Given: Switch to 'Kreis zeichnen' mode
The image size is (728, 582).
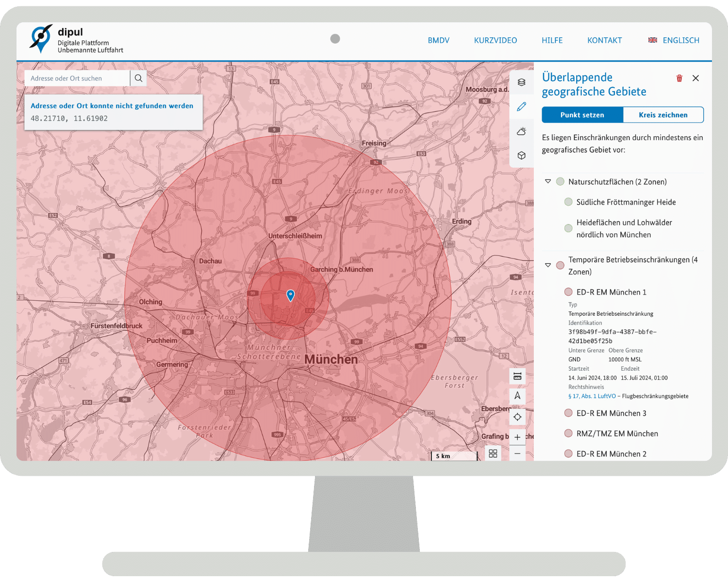Looking at the screenshot, I should pos(663,115).
